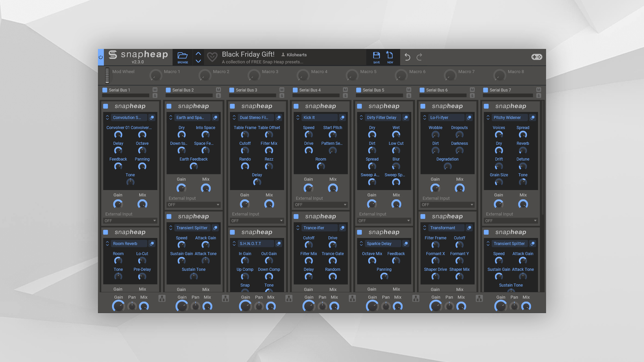The width and height of the screenshot is (644, 362).
Task: Go to previous preset with up arrow
Action: click(x=198, y=54)
